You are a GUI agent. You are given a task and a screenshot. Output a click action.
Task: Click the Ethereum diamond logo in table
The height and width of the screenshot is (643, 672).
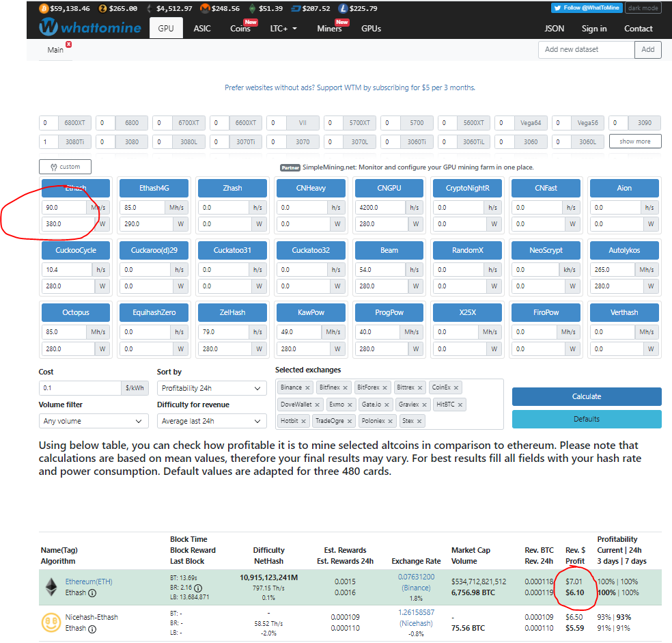(x=51, y=587)
